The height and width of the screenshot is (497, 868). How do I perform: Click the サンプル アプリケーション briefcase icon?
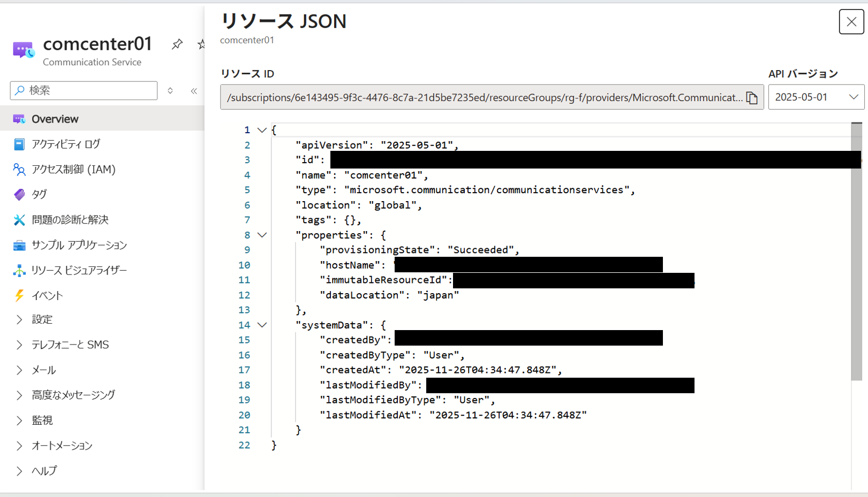(19, 245)
